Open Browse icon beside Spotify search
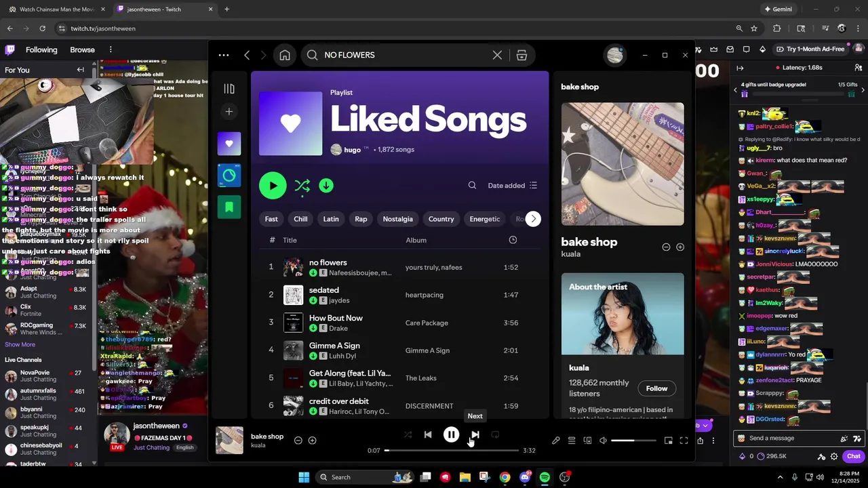 [521, 55]
